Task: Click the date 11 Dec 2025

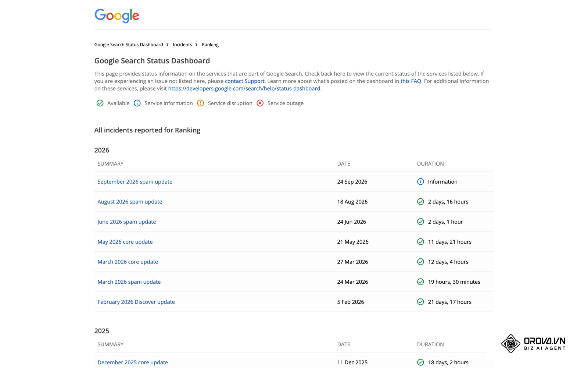Action: coord(352,362)
